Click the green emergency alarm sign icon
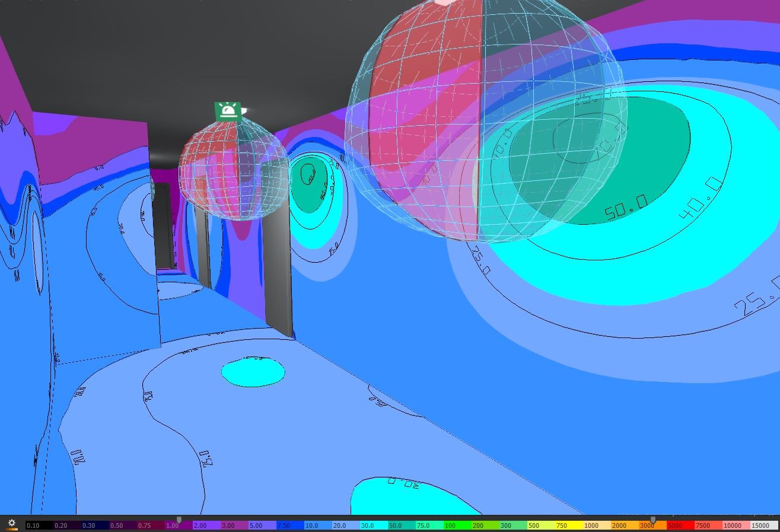 (x=228, y=111)
